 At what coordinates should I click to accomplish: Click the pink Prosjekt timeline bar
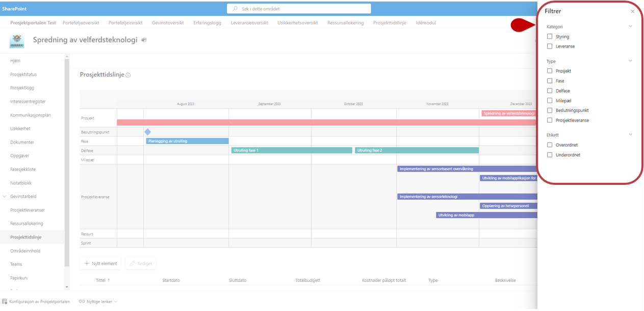(x=326, y=123)
